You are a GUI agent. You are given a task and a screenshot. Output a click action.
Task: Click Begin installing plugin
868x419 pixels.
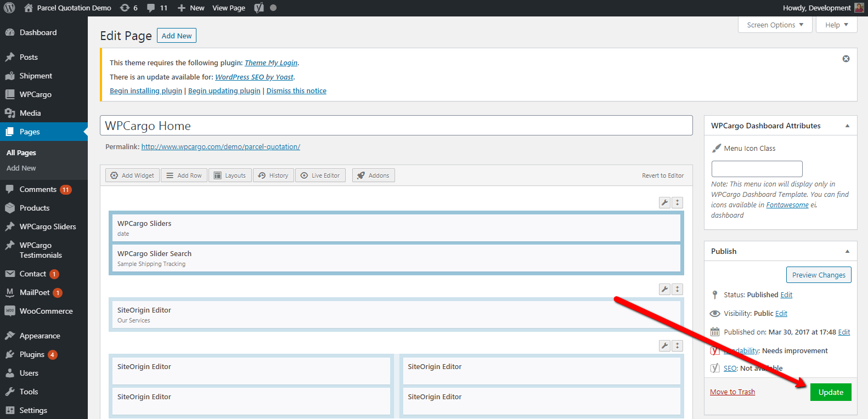(x=146, y=91)
